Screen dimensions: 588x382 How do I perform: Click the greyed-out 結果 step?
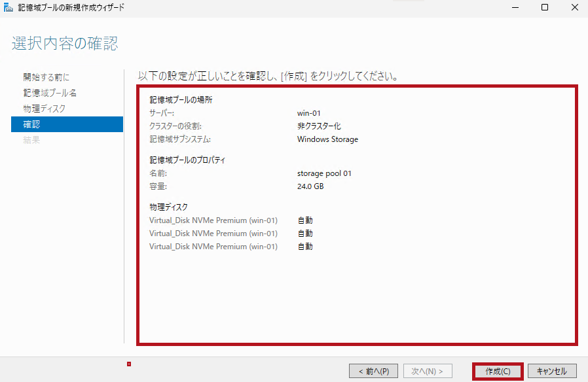(31, 140)
